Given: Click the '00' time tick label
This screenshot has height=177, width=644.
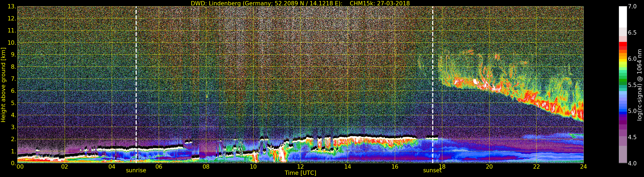Looking at the screenshot, I should click(x=20, y=166).
